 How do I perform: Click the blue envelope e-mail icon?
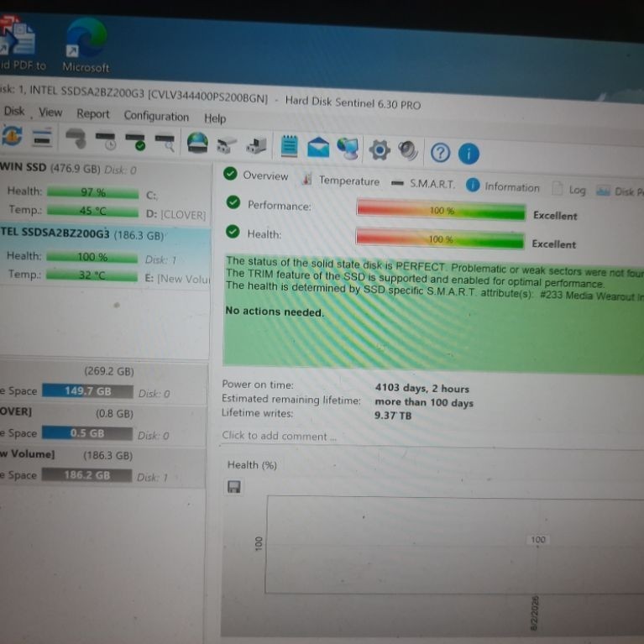[318, 148]
